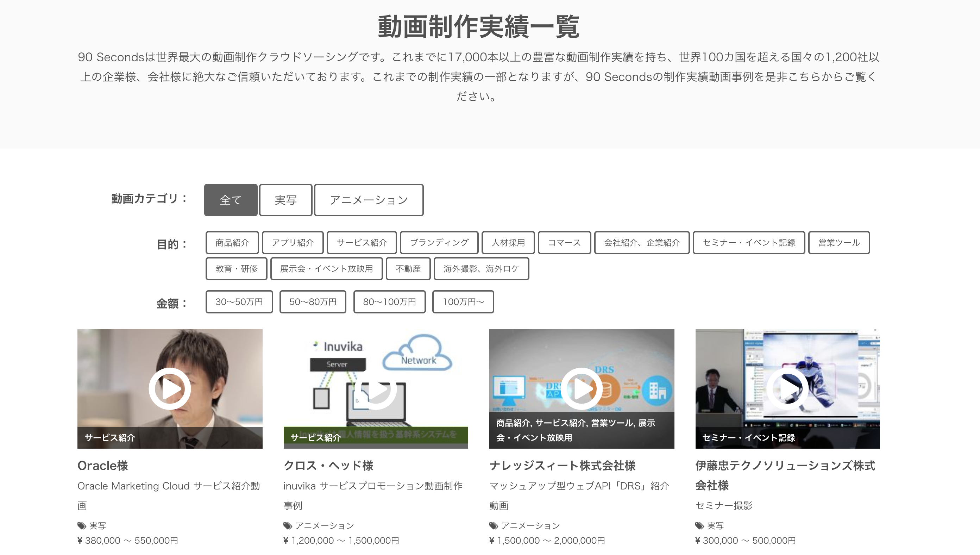Click the セミナー撮影 description

pos(724,505)
